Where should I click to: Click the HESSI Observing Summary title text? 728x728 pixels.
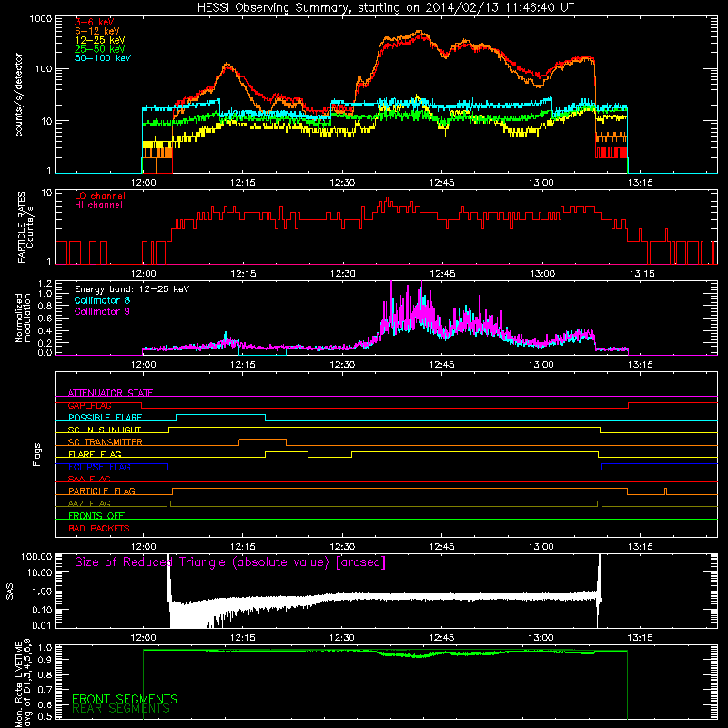tap(385, 8)
